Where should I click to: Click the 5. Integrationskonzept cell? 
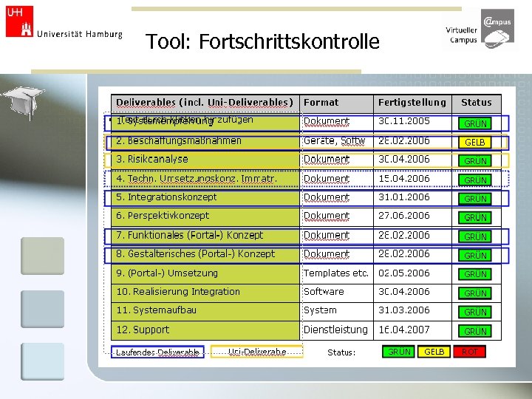[x=205, y=198]
